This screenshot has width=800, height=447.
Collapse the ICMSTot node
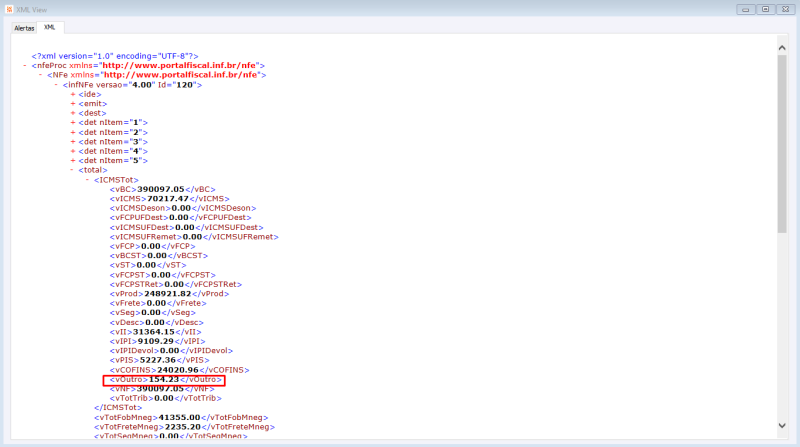[88, 180]
